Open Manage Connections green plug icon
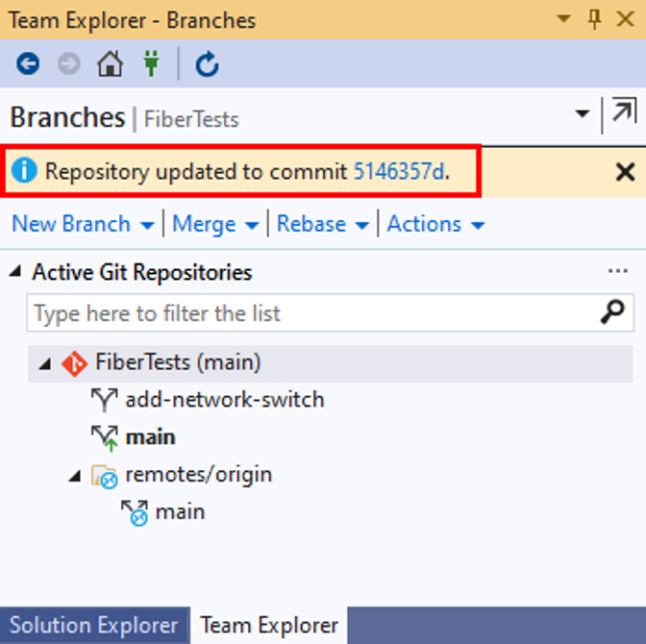The image size is (646, 644). tap(151, 63)
